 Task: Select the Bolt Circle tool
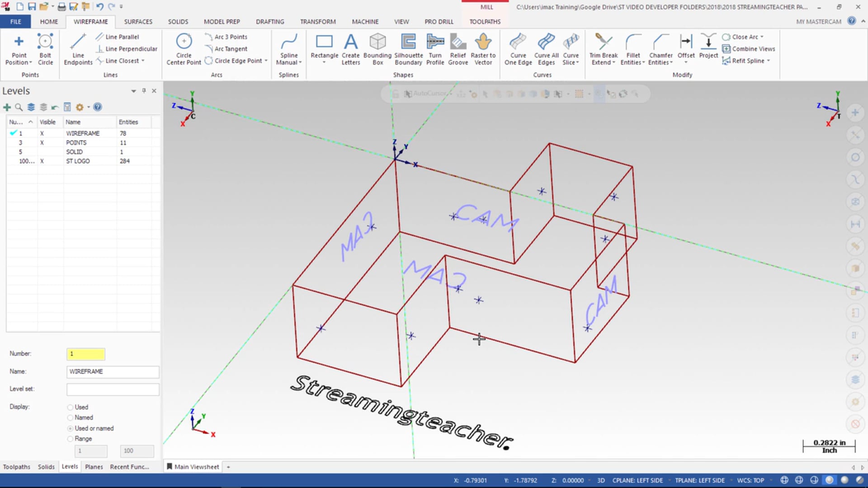coord(45,49)
